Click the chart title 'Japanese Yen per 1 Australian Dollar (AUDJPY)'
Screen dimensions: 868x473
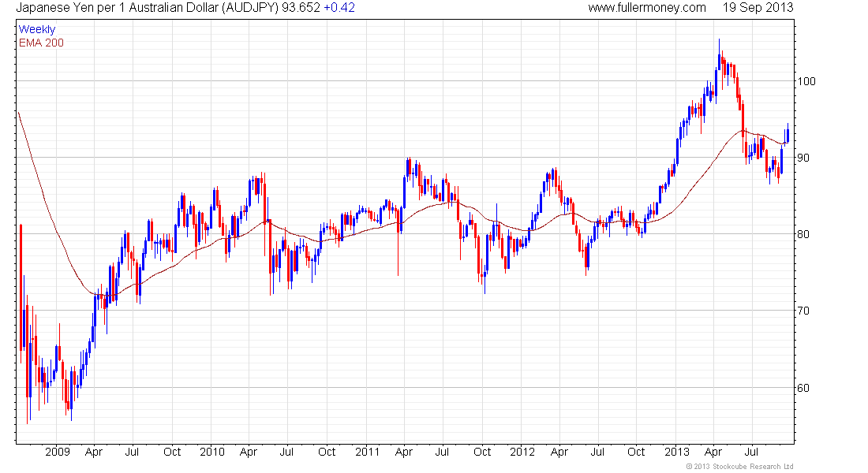pos(147,8)
